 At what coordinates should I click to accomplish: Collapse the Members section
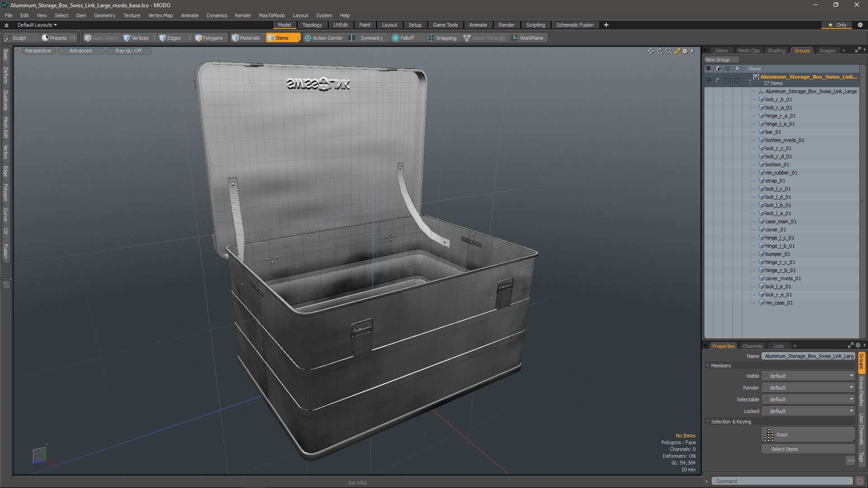tap(708, 366)
